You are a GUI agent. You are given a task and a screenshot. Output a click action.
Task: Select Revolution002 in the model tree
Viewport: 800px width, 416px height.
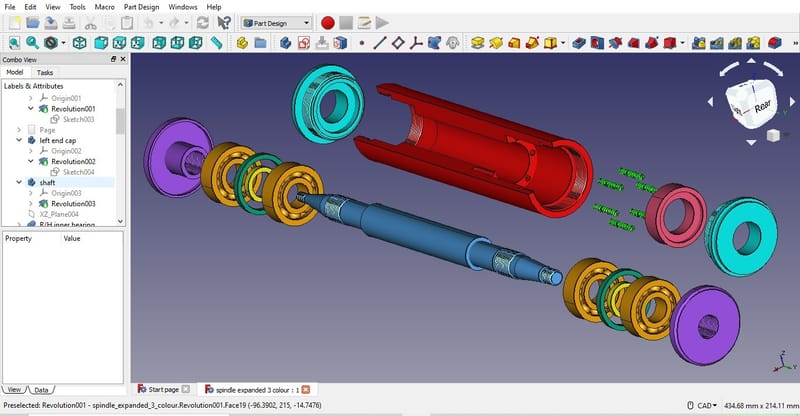pyautogui.click(x=73, y=161)
